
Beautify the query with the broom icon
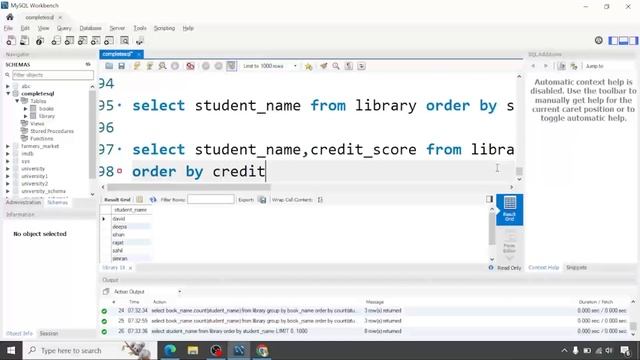(x=323, y=66)
